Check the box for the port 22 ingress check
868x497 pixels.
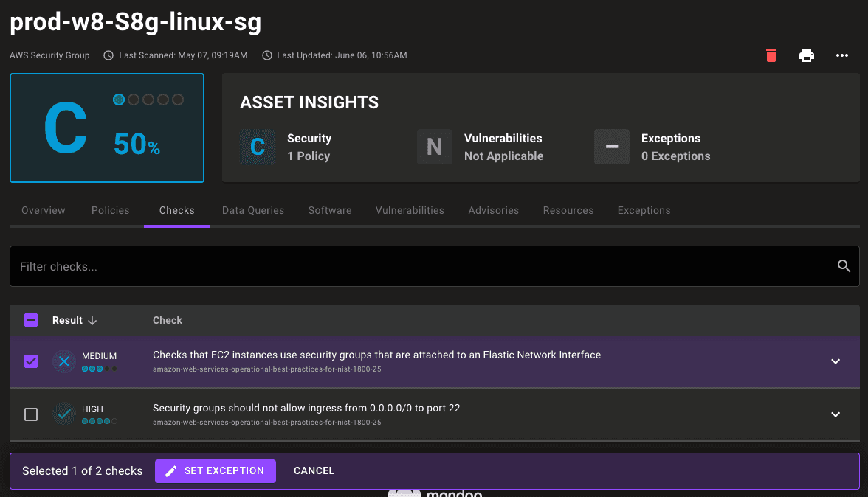click(x=30, y=414)
